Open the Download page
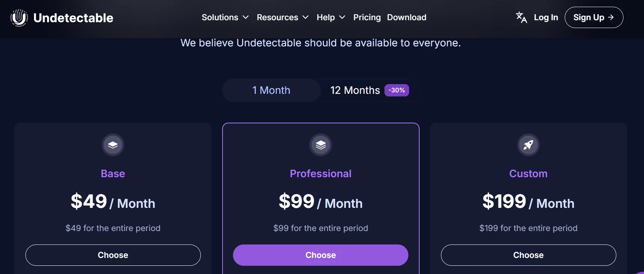 tap(407, 17)
